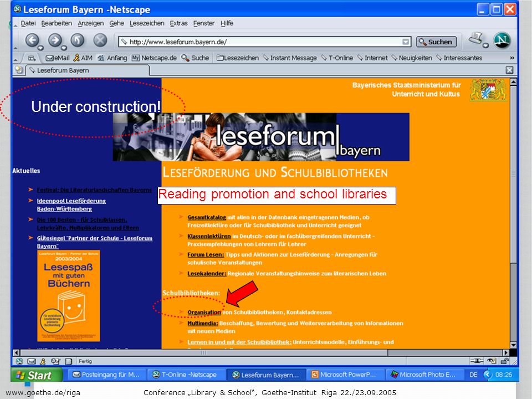532x399 pixels.
Task: Open Mail icon in the status bar
Action: pyautogui.click(x=31, y=361)
